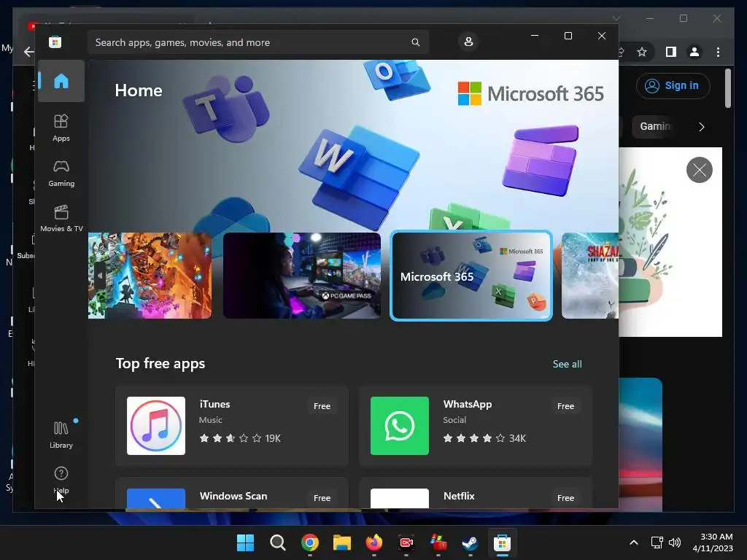Click the bookmark star in Chrome window

click(642, 52)
